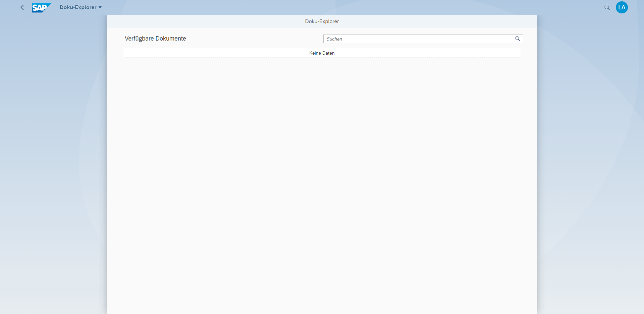Open the Doku-Explorer navigation menu title
Image resolution: width=644 pixels, height=314 pixels.
tap(78, 7)
